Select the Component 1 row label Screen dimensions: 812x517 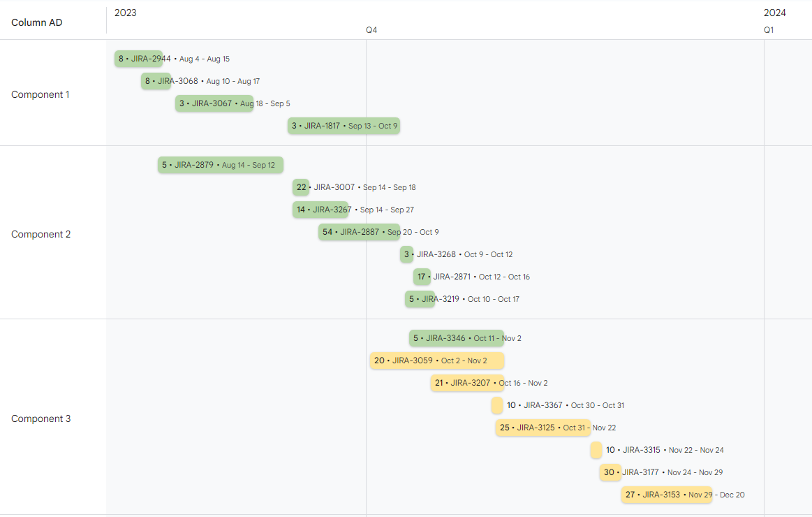40,94
